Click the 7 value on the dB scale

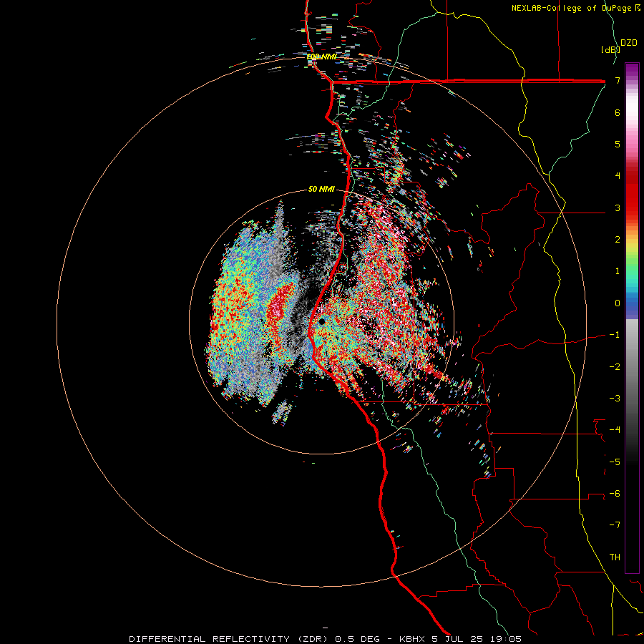point(618,80)
